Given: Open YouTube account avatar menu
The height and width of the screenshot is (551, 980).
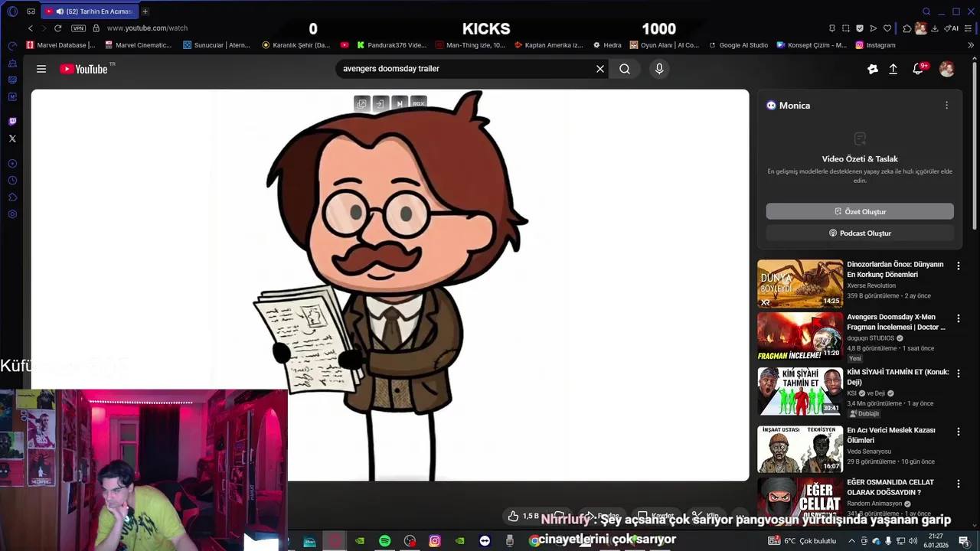Looking at the screenshot, I should tap(947, 69).
